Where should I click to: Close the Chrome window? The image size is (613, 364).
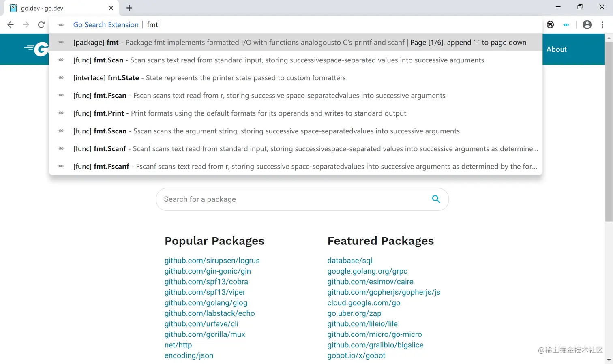[x=602, y=7]
